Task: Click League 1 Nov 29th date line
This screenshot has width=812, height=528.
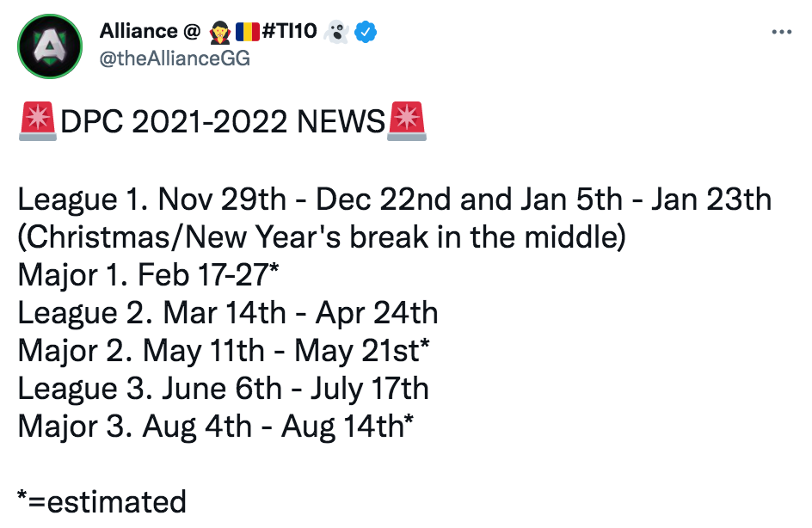Action: [x=395, y=200]
